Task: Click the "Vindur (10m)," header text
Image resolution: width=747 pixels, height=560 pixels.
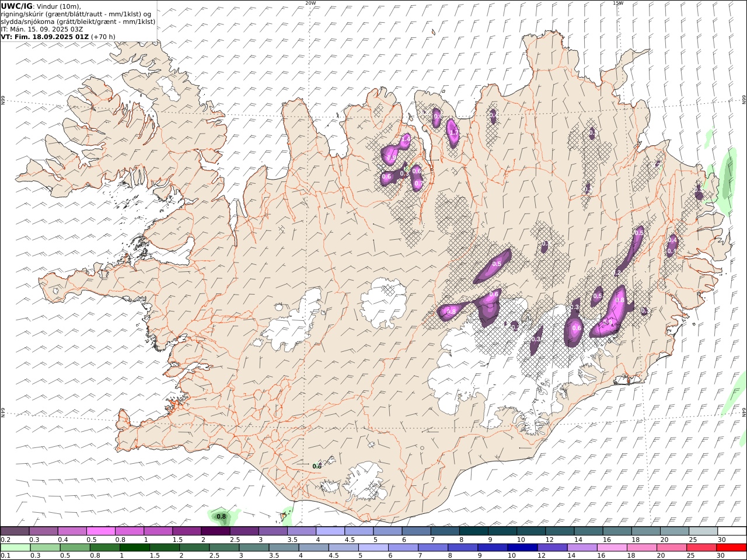Action: click(58, 6)
